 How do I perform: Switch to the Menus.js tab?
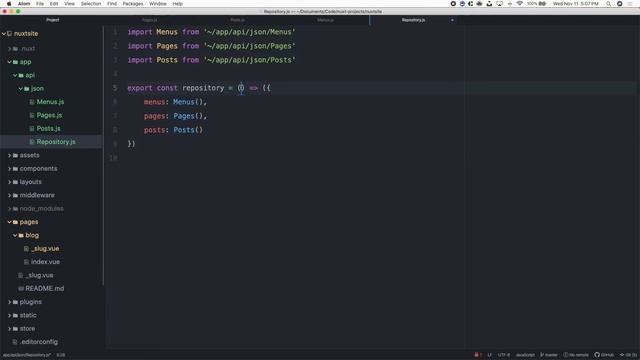click(x=325, y=20)
